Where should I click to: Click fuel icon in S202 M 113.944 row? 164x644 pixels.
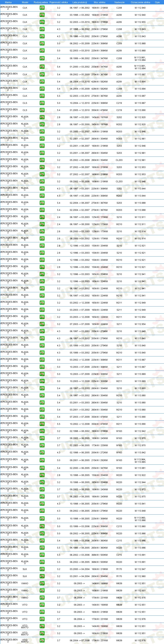click(42, 189)
